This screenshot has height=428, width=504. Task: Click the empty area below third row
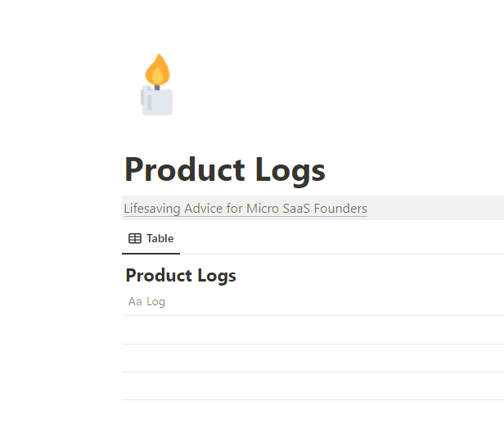click(x=311, y=414)
